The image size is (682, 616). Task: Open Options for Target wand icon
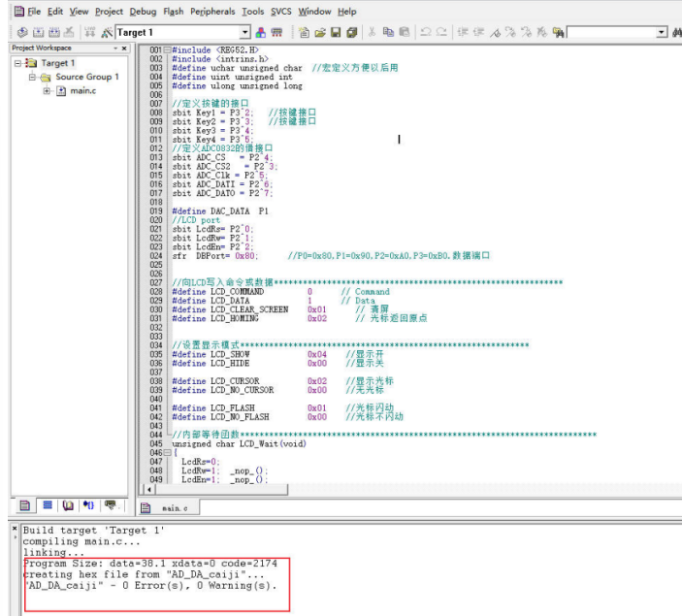107,32
